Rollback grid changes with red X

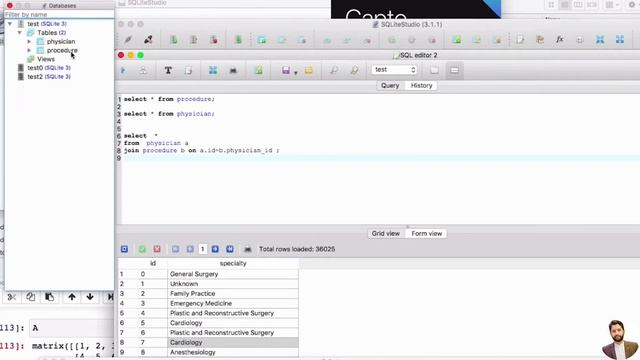coord(157,249)
